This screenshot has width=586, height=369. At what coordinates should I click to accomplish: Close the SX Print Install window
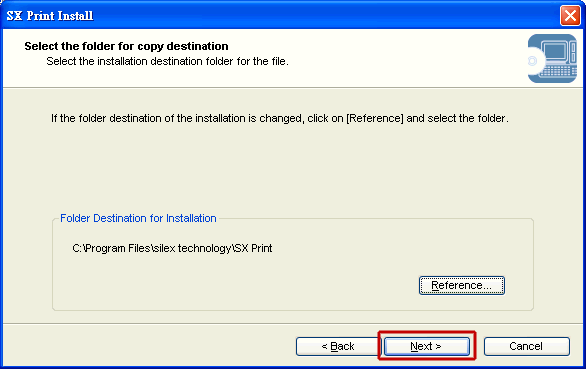click(570, 16)
